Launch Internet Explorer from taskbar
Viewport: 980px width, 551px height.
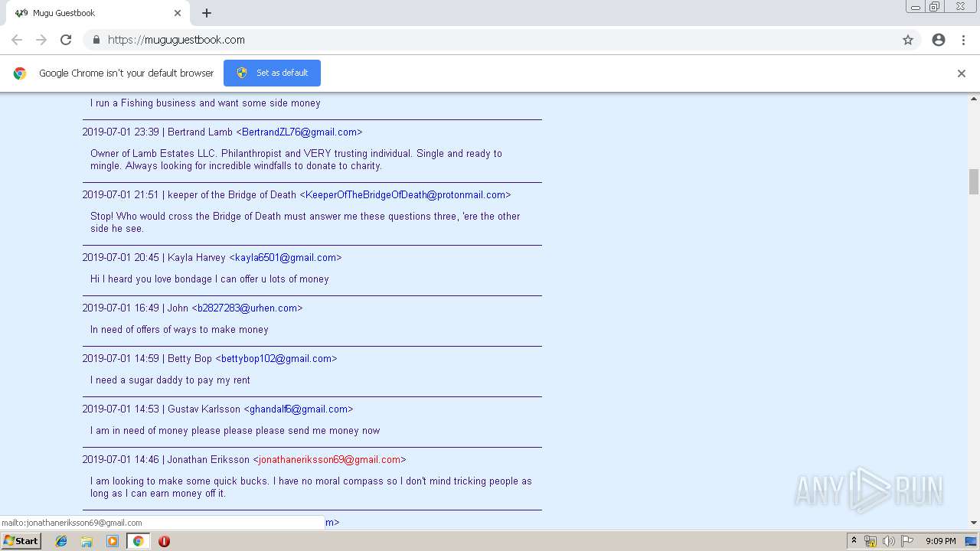click(61, 541)
